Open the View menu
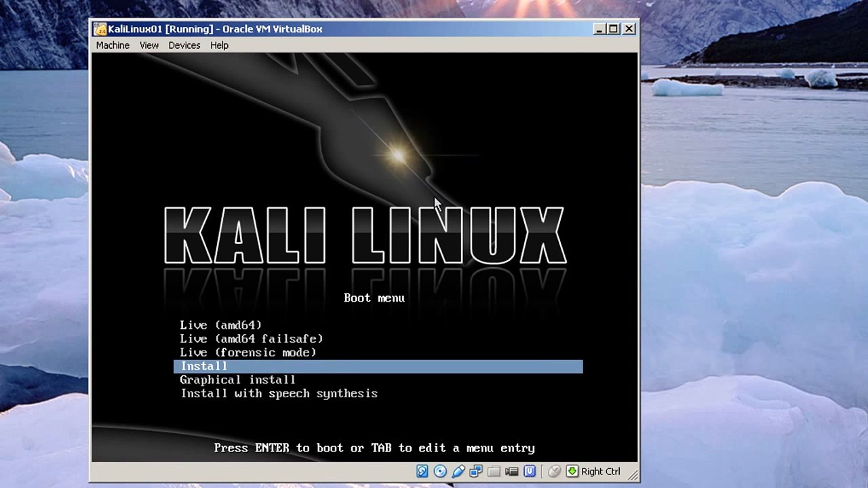This screenshot has height=488, width=868. coord(149,45)
